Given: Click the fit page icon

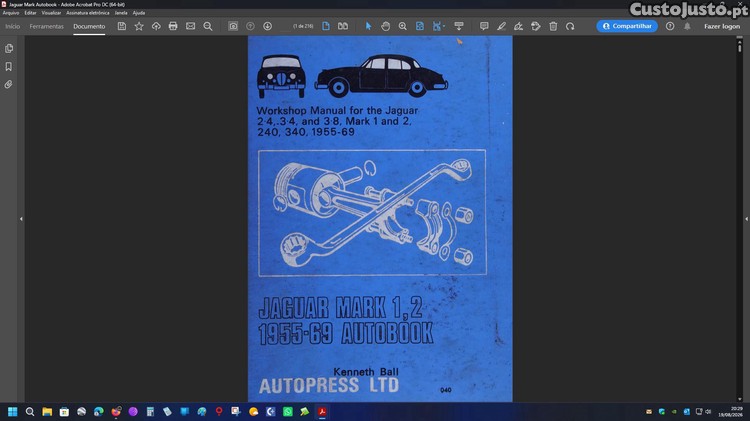Looking at the screenshot, I should point(419,26).
